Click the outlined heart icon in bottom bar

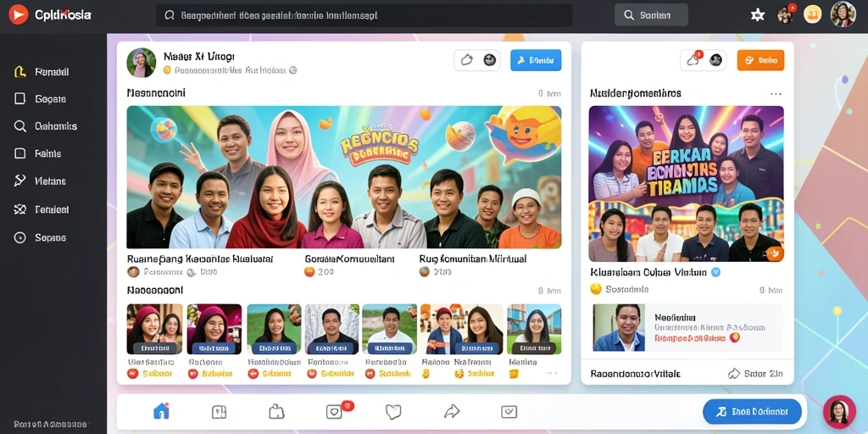coord(393,411)
